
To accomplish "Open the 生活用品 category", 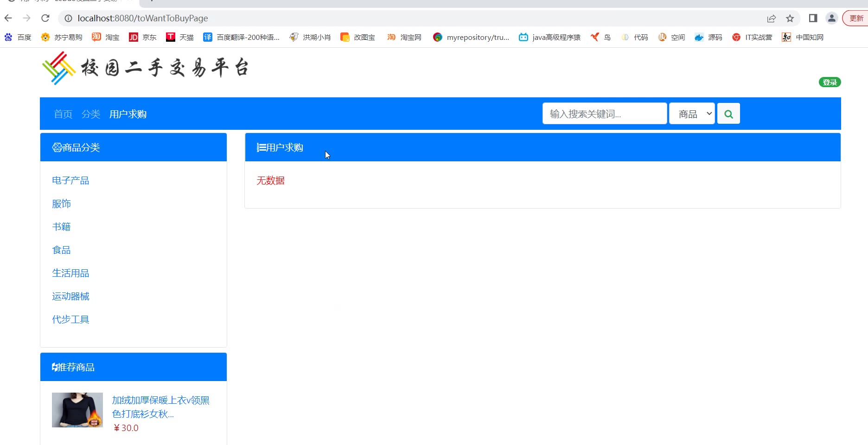I will click(x=70, y=273).
